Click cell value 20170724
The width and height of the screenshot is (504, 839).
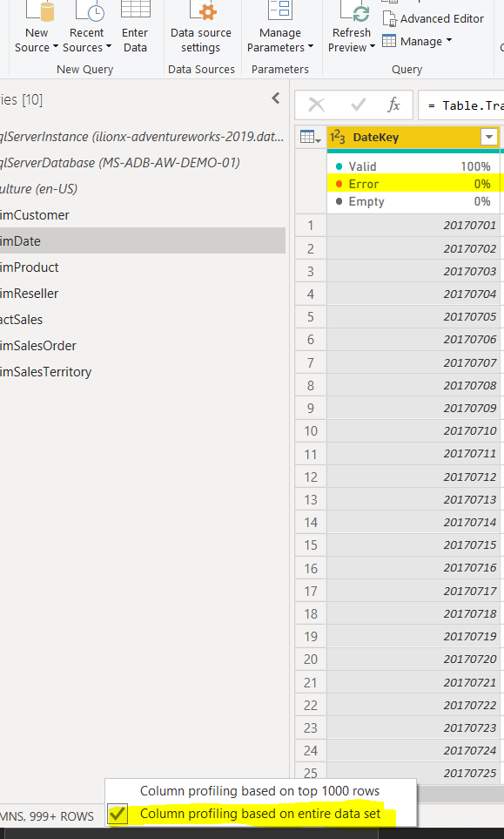(x=413, y=751)
